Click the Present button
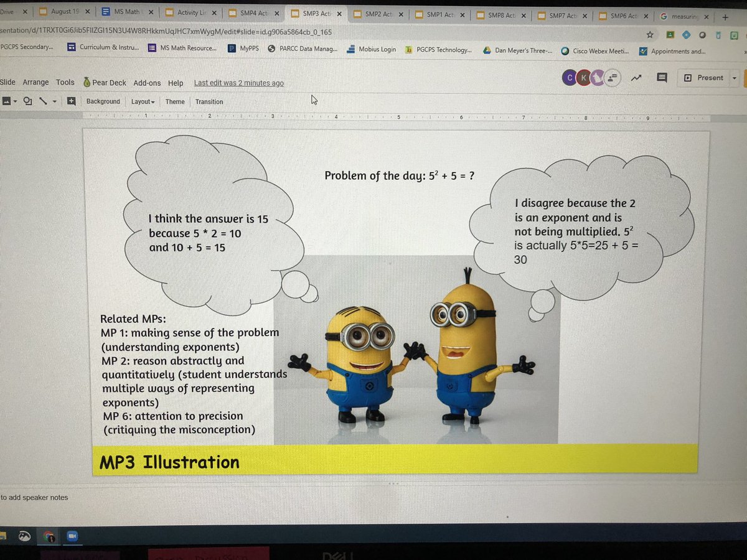 703,78
